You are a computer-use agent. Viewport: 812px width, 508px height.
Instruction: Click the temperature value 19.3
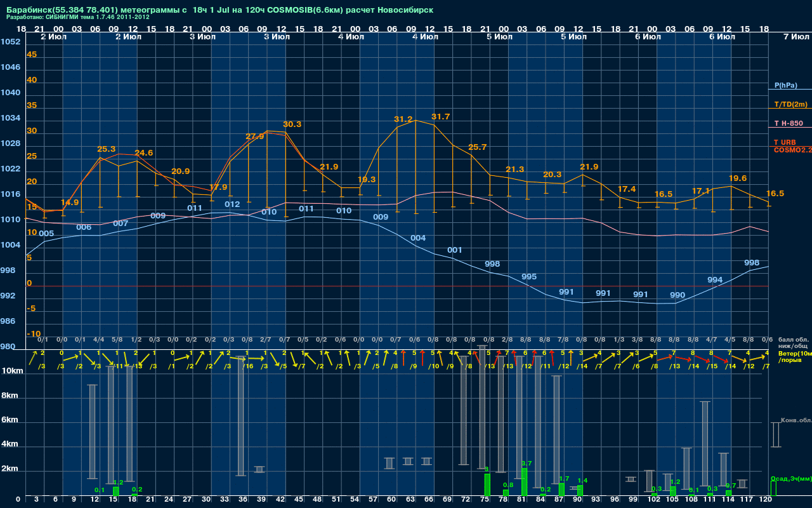pos(366,180)
